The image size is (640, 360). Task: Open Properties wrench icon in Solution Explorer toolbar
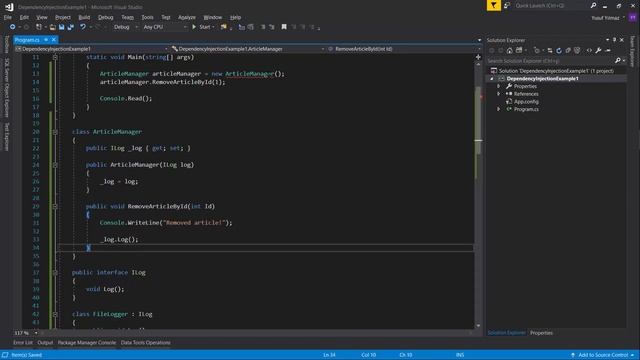tap(598, 51)
